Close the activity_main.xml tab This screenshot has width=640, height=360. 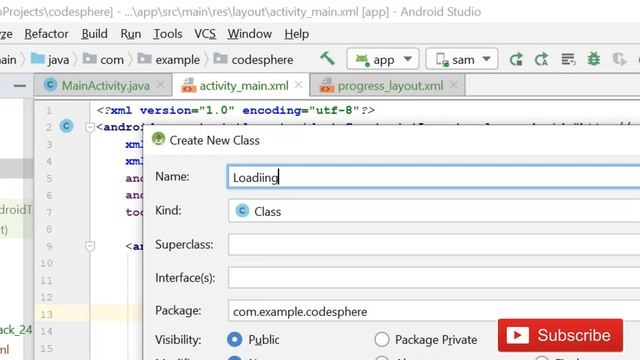pos(298,85)
